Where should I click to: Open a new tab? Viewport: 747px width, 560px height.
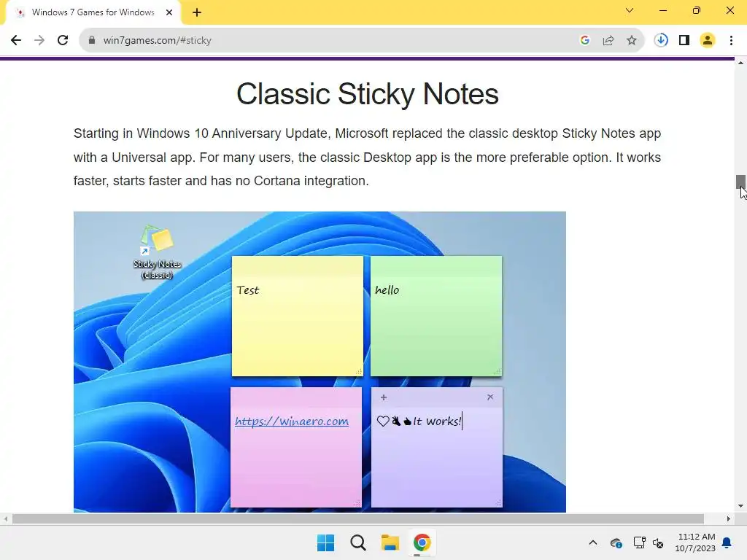(x=197, y=12)
